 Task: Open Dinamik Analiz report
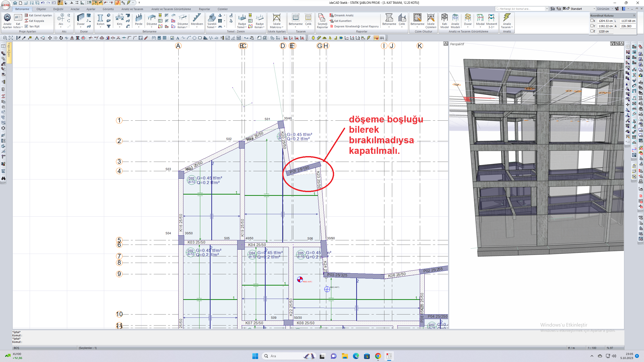click(x=341, y=15)
